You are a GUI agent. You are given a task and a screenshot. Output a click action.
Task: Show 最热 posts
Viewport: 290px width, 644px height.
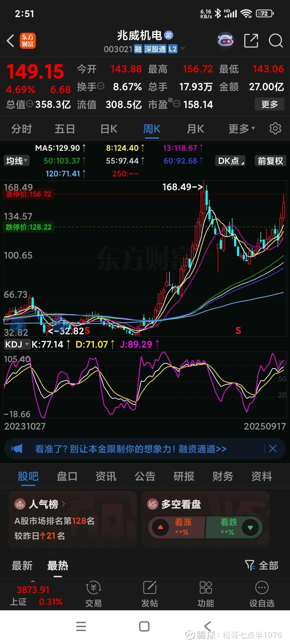58,565
